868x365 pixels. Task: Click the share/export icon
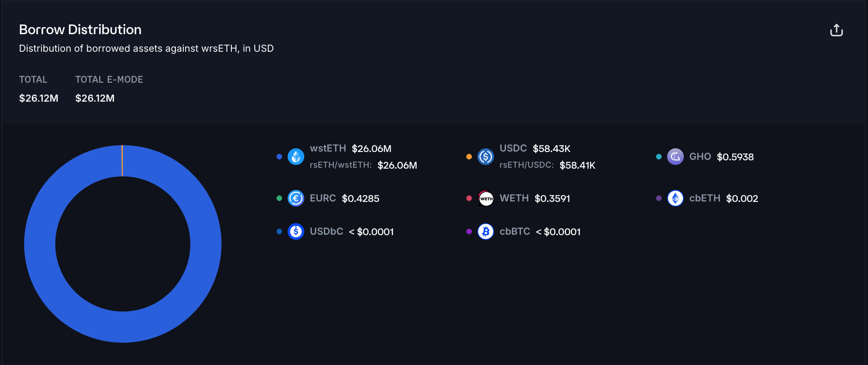click(x=836, y=30)
